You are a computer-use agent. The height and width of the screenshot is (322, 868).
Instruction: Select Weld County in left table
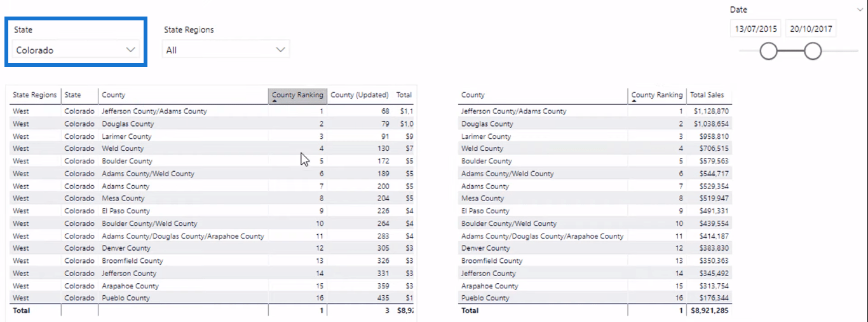[123, 148]
